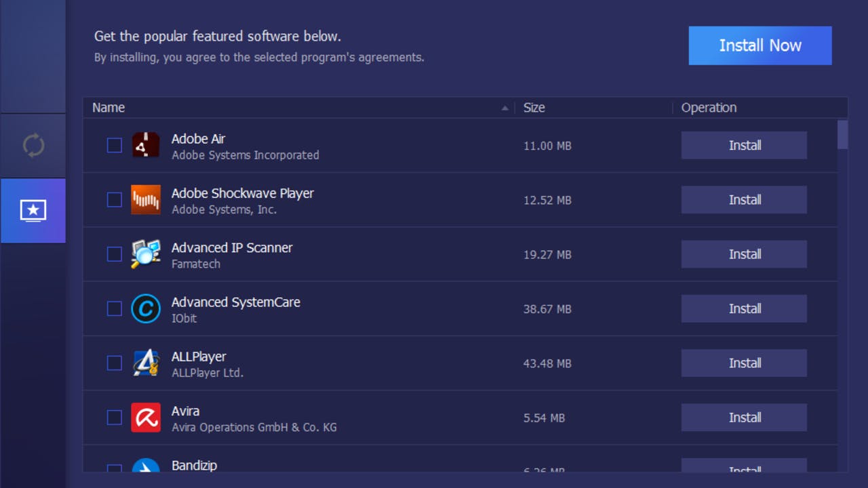Image resolution: width=868 pixels, height=488 pixels.
Task: Install Adobe Shockwave Player
Action: pyautogui.click(x=744, y=200)
